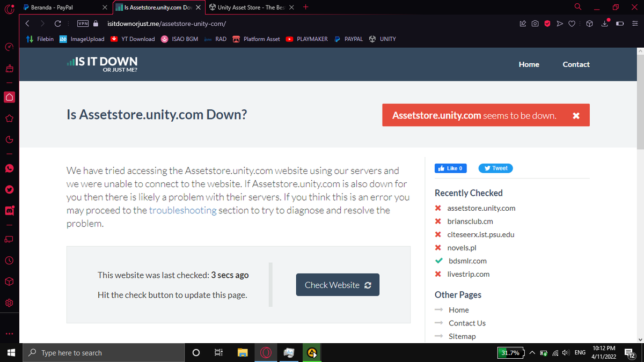Open the sidebar setup sliders panel
The width and height of the screenshot is (644, 362).
(635, 24)
